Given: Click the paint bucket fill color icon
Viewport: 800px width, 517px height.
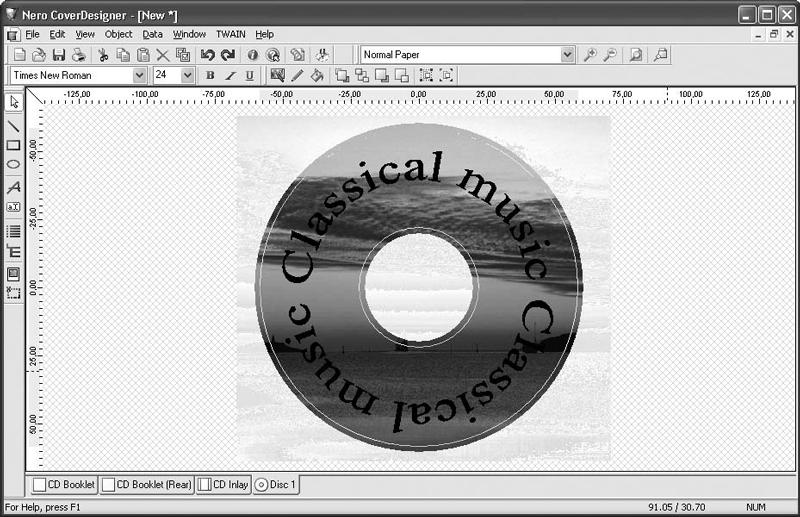Looking at the screenshot, I should (317, 75).
